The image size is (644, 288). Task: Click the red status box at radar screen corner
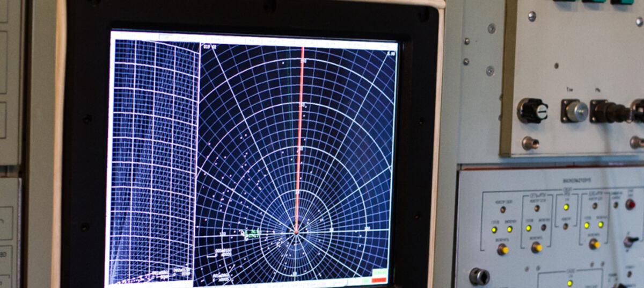tap(379, 280)
